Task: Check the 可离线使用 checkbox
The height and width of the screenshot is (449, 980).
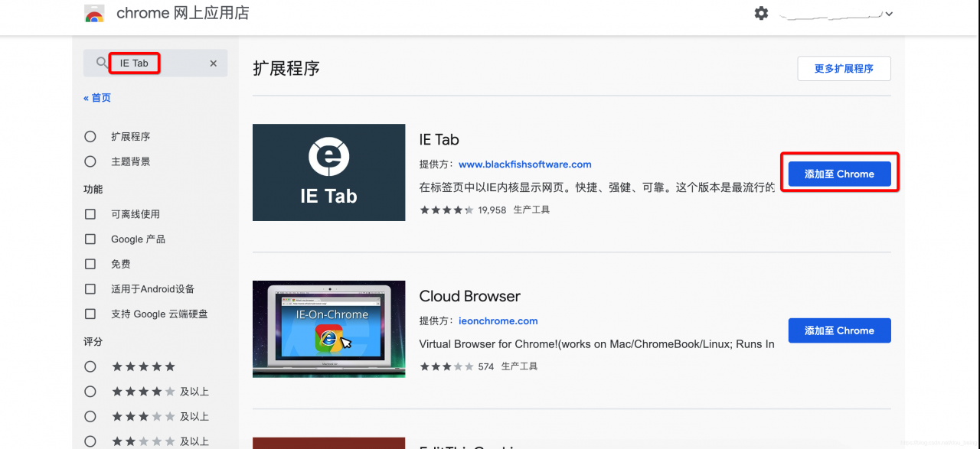Action: [x=90, y=214]
